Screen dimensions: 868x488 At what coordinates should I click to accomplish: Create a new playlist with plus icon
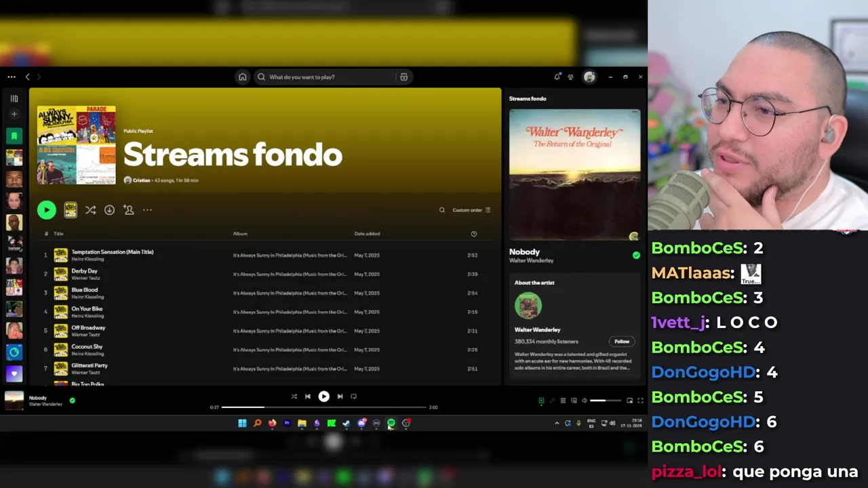[14, 114]
